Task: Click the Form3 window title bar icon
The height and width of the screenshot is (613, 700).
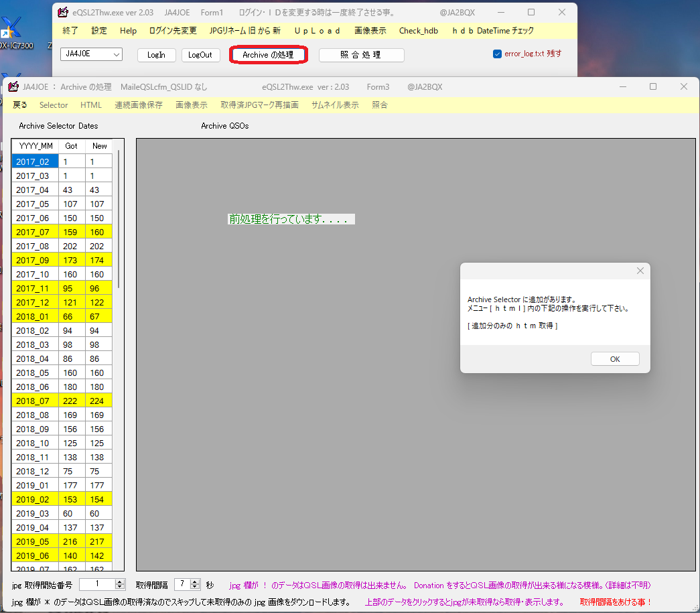Action: tap(13, 86)
